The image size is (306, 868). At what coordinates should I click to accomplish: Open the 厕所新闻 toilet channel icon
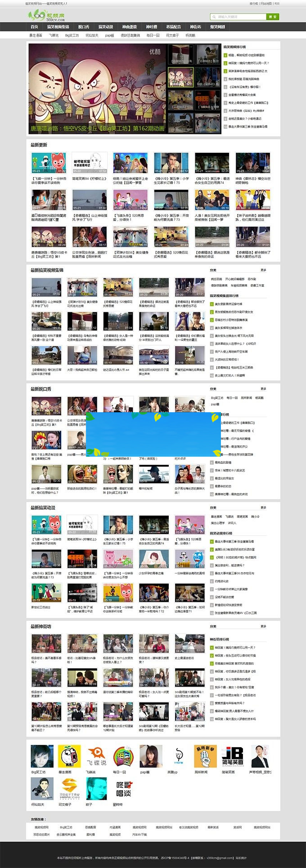(205, 756)
